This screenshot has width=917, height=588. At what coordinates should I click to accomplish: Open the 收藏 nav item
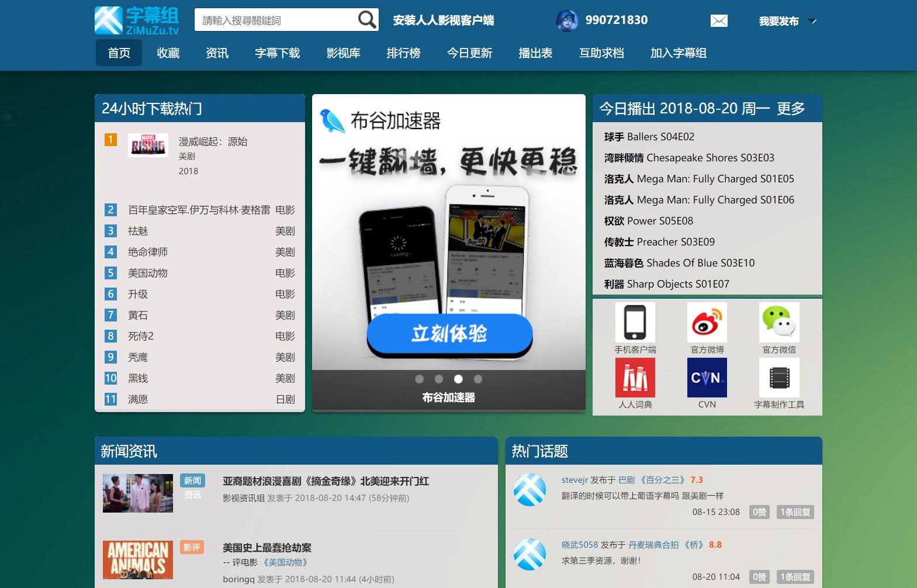[168, 53]
